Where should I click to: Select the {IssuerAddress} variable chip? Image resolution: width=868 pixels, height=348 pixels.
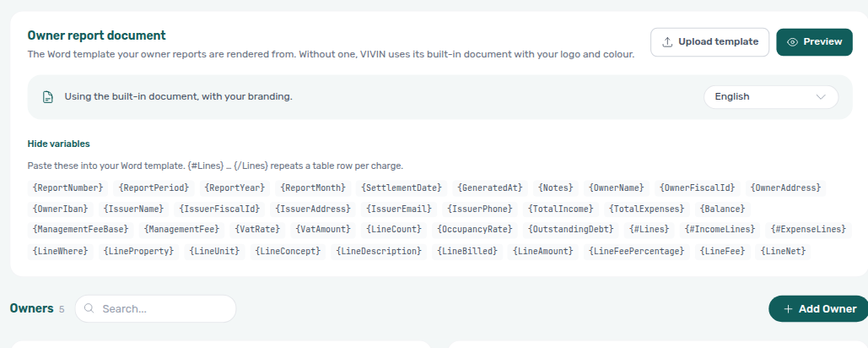point(313,209)
